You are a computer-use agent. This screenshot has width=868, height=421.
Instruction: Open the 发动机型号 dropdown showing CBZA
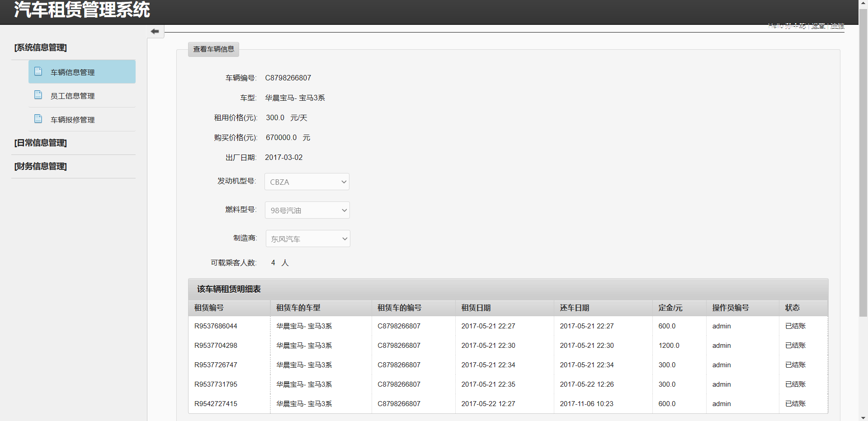(x=307, y=182)
